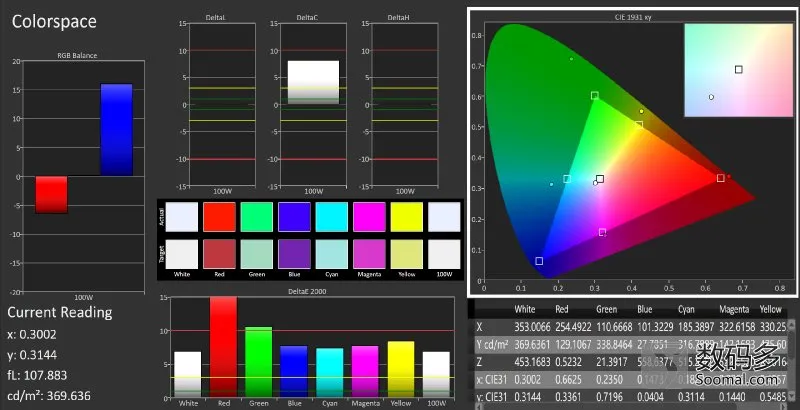Click the Colorspace title

[54, 21]
